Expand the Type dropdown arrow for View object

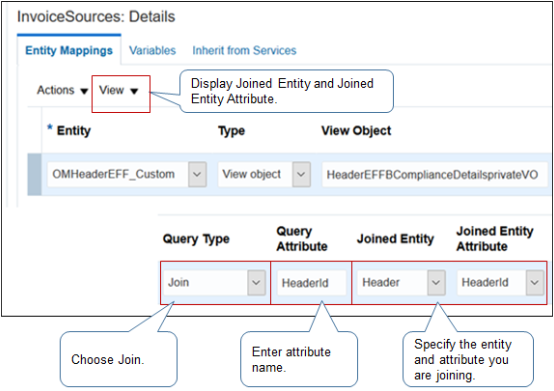(x=301, y=174)
